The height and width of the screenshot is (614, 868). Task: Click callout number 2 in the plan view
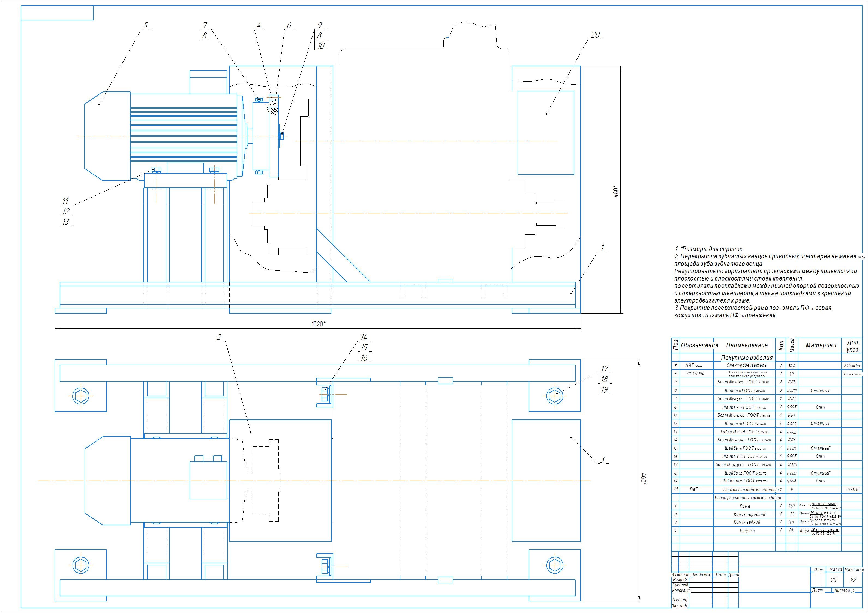[218, 338]
